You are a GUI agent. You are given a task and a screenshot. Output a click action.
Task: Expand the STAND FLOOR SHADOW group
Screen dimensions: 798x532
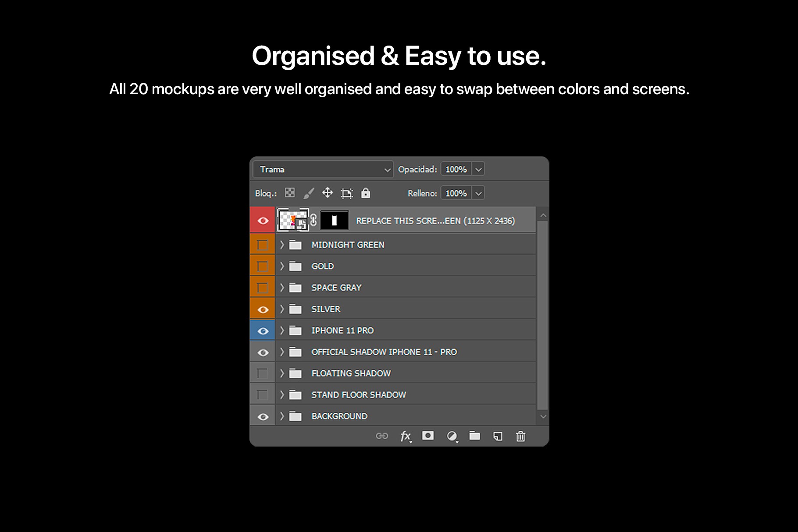282,395
